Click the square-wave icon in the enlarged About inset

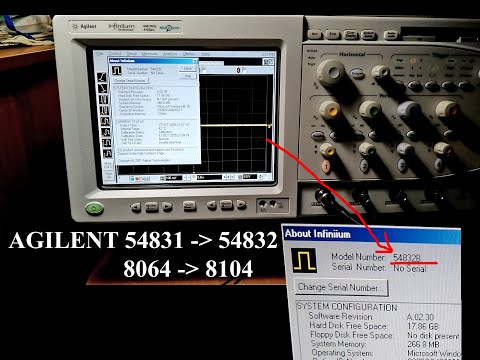pyautogui.click(x=304, y=260)
